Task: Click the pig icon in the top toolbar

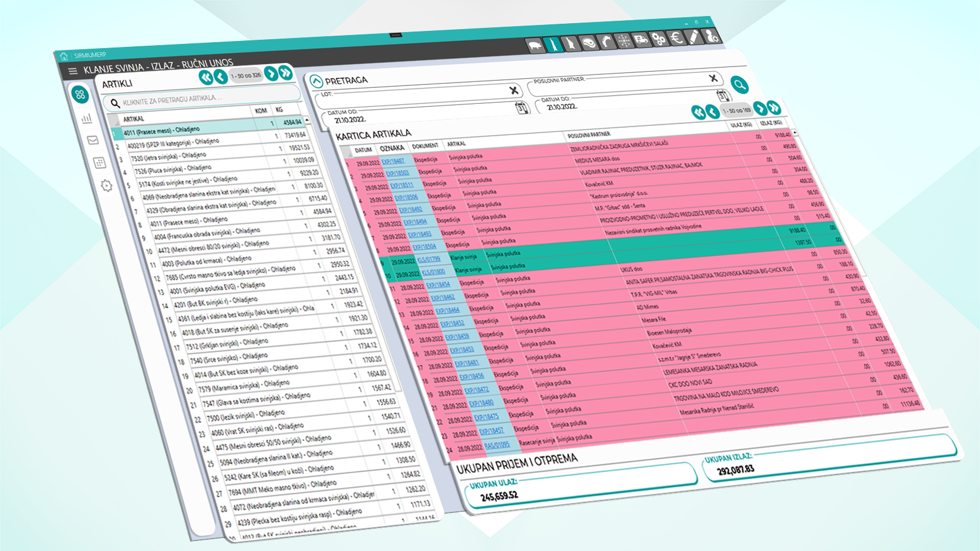Action: click(535, 46)
